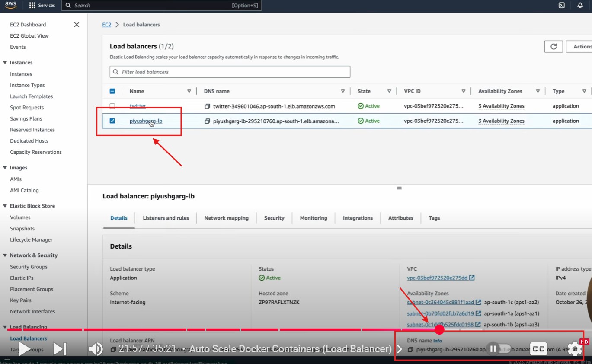
Task: Toggle the select-all header checkbox
Action: [x=112, y=91]
